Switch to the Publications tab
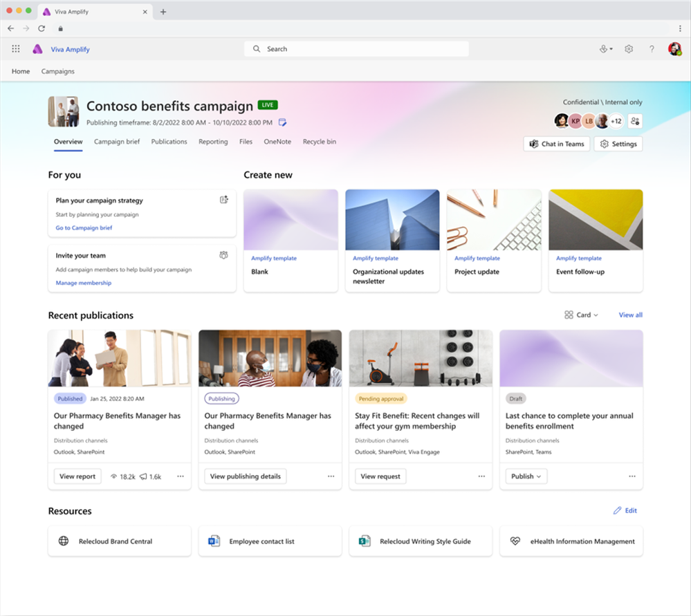This screenshot has width=691, height=616. pyautogui.click(x=169, y=142)
